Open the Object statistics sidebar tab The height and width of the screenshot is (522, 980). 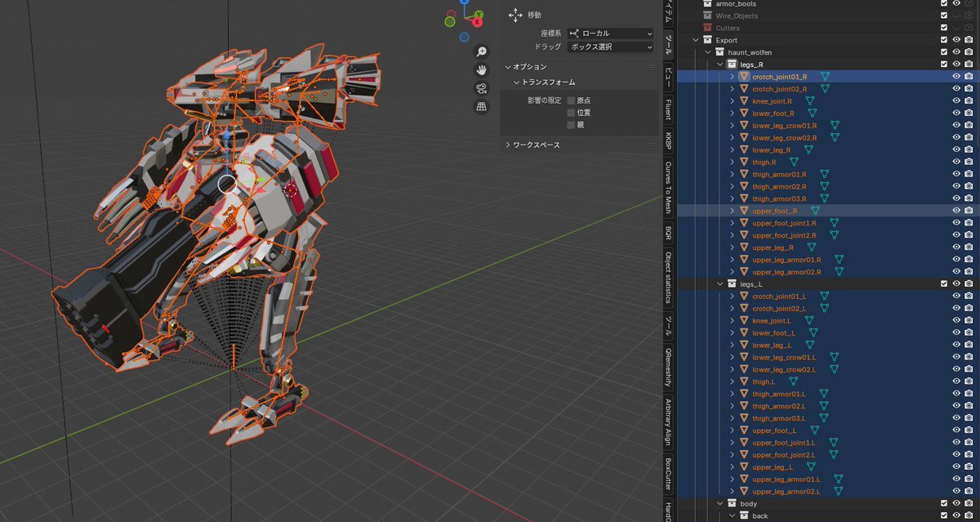click(668, 277)
